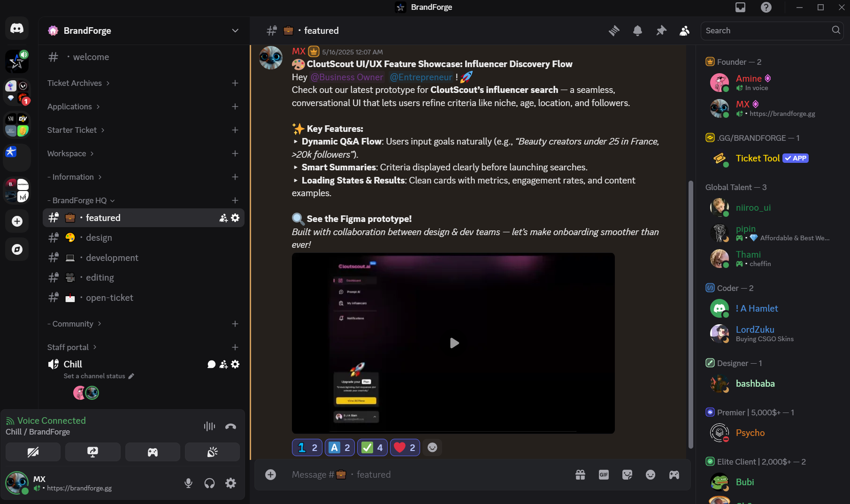The height and width of the screenshot is (504, 850).
Task: Expand Starter Ticket category
Action: [76, 130]
